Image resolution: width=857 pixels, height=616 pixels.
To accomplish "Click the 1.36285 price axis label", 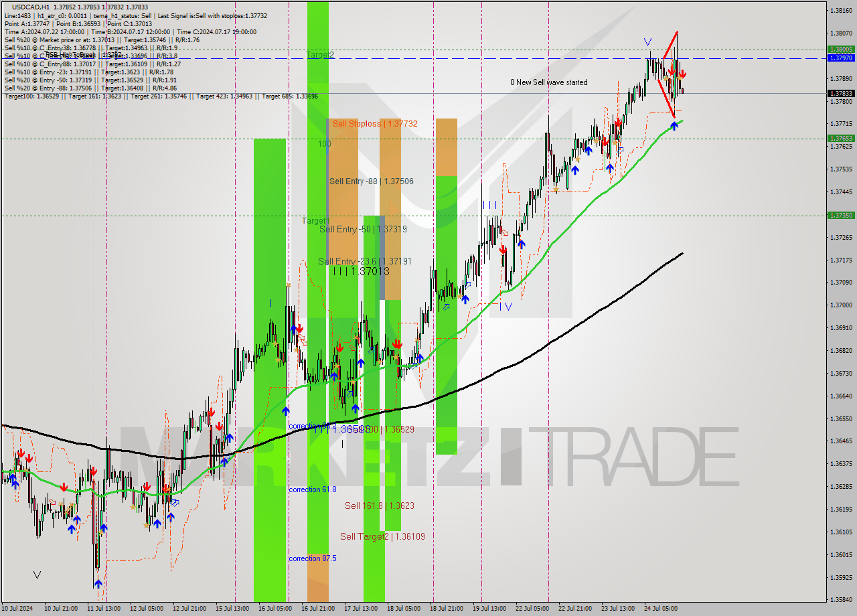I will [841, 487].
